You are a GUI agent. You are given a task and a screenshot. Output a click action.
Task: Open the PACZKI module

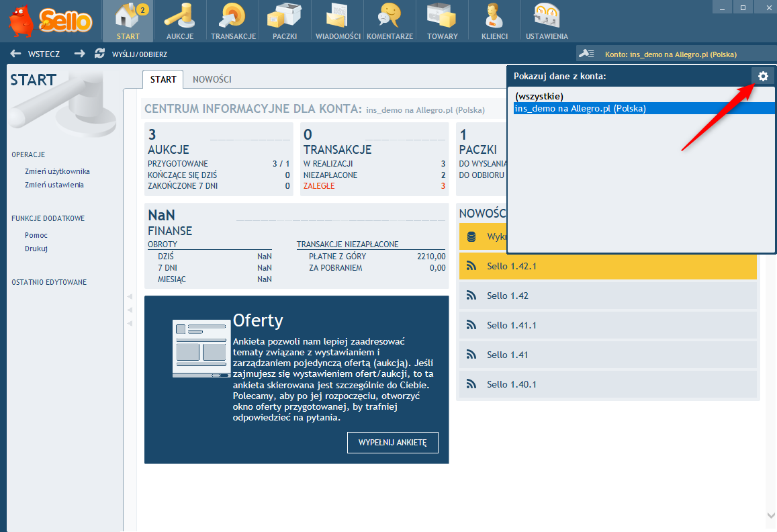285,21
